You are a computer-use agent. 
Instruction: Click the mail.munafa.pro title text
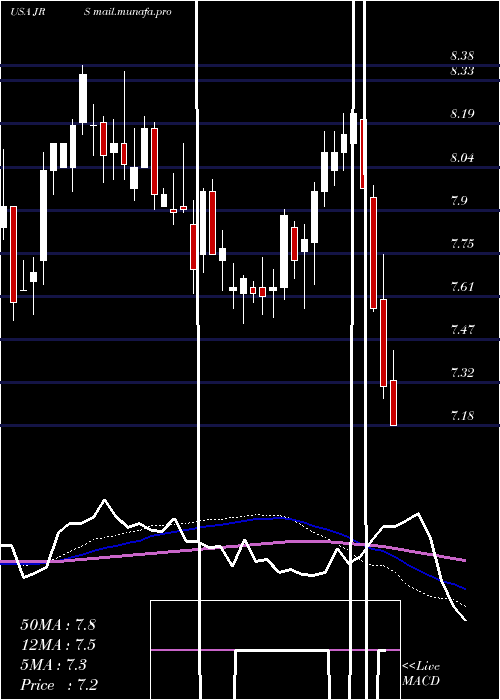point(133,12)
